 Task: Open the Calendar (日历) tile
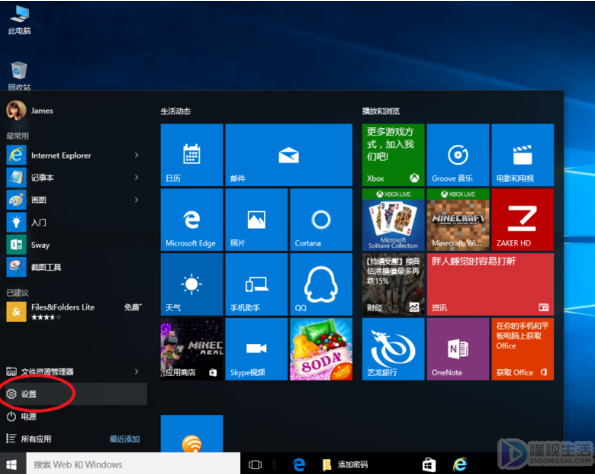192,155
